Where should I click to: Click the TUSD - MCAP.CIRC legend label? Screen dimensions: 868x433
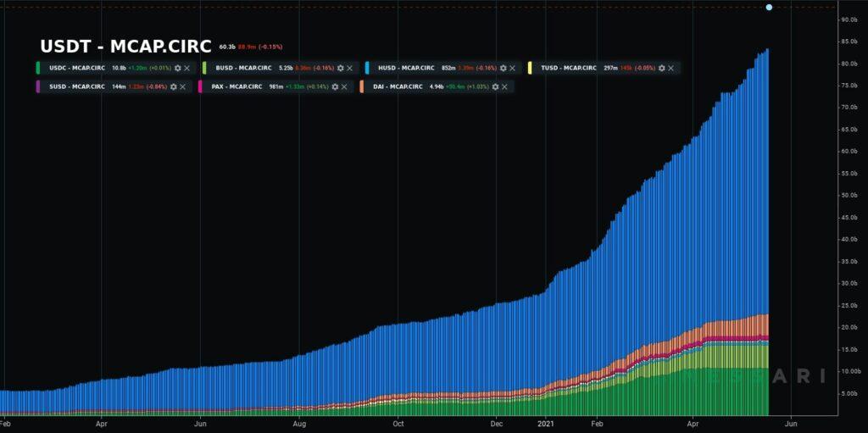tap(569, 68)
